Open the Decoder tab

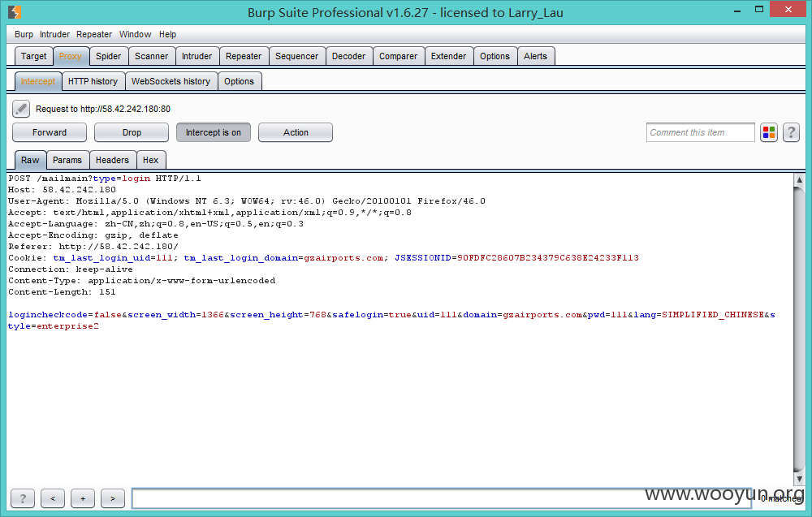coord(348,56)
